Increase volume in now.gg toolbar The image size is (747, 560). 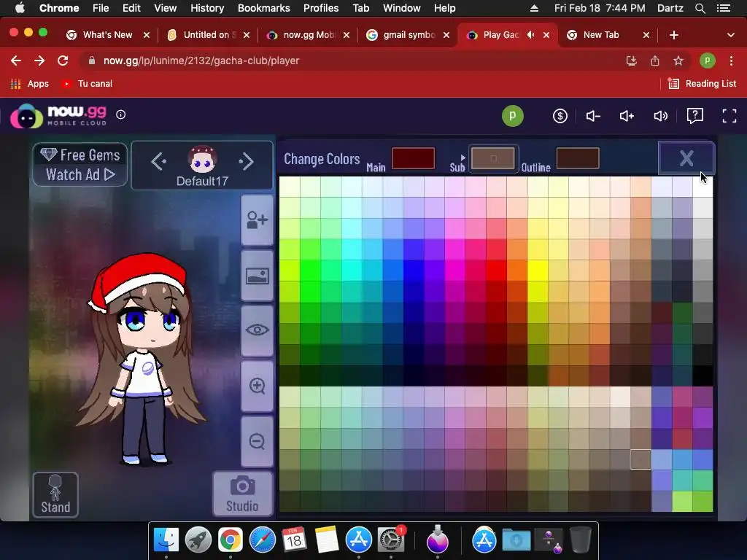click(x=627, y=116)
